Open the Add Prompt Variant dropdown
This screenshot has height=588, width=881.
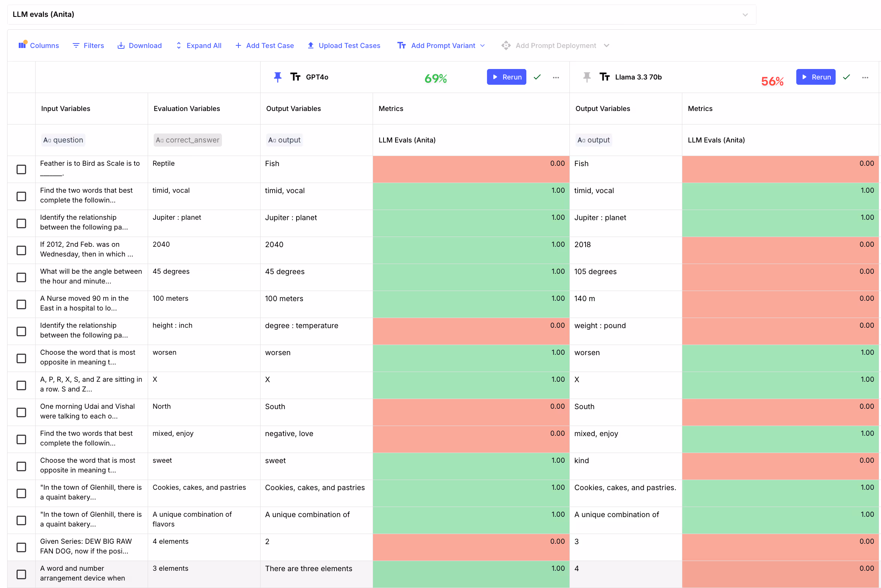pos(482,45)
